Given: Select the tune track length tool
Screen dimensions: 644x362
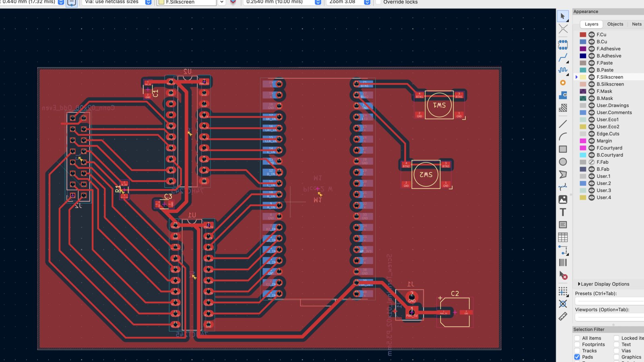Looking at the screenshot, I should point(563,70).
